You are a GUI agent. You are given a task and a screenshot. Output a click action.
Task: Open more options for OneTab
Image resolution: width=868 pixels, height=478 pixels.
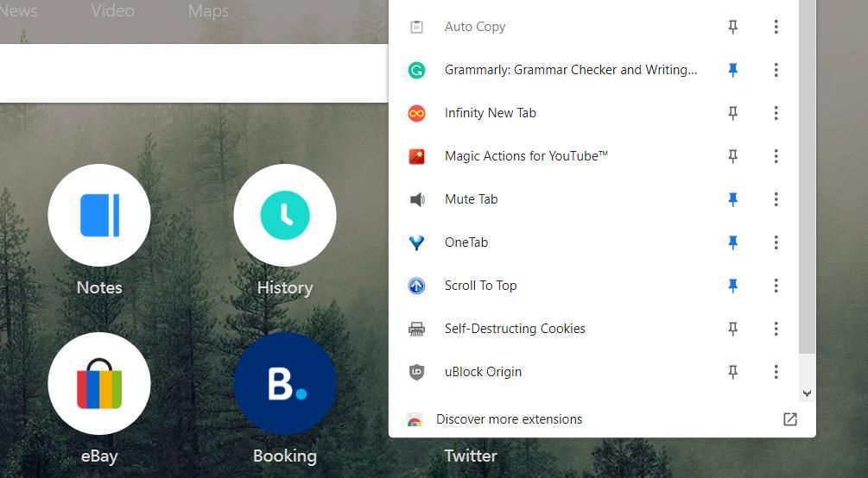[776, 242]
